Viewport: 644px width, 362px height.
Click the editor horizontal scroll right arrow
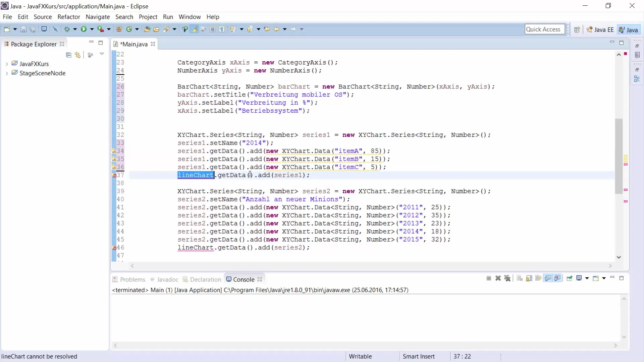tap(610, 266)
